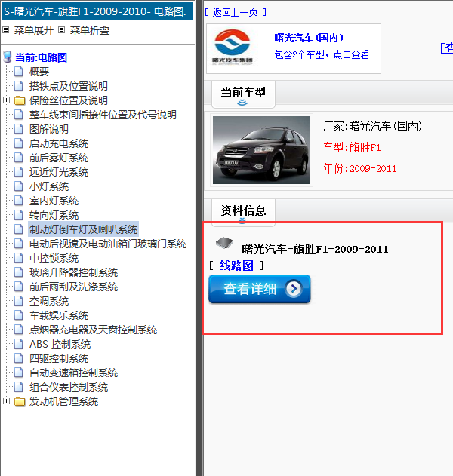Select the 资料信息 tab
The height and width of the screenshot is (476, 453).
click(x=243, y=212)
